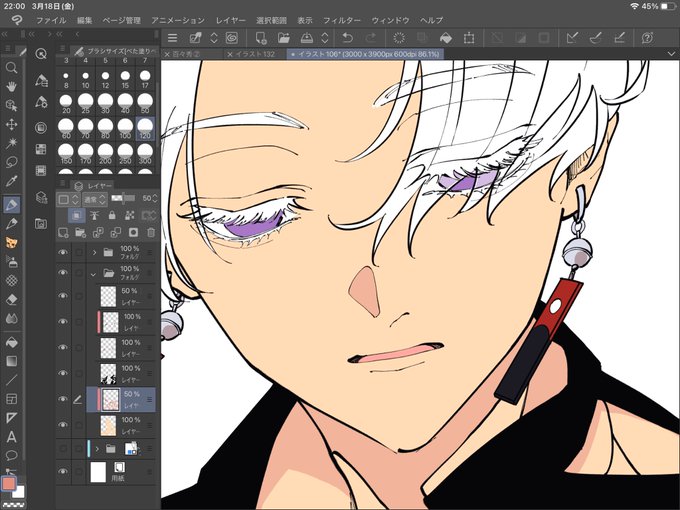
Task: Open Clip Studio spiral icon in command bar
Action: pyautogui.click(x=232, y=38)
